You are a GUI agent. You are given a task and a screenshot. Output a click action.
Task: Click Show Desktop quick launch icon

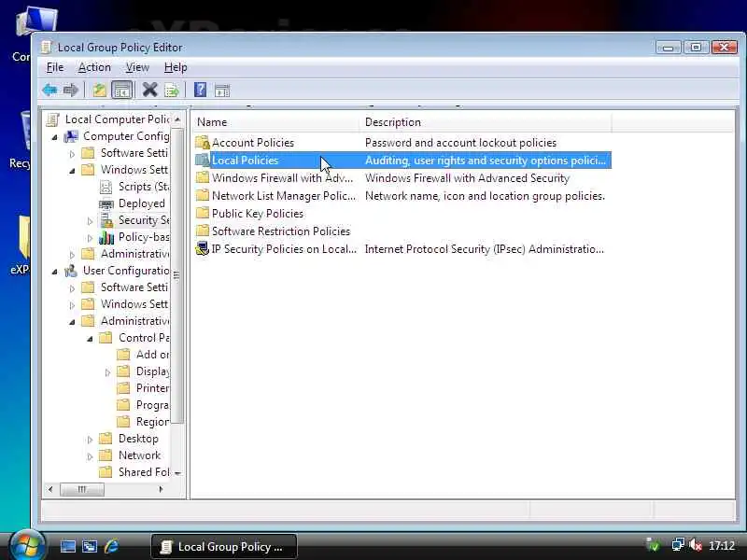pyautogui.click(x=67, y=546)
